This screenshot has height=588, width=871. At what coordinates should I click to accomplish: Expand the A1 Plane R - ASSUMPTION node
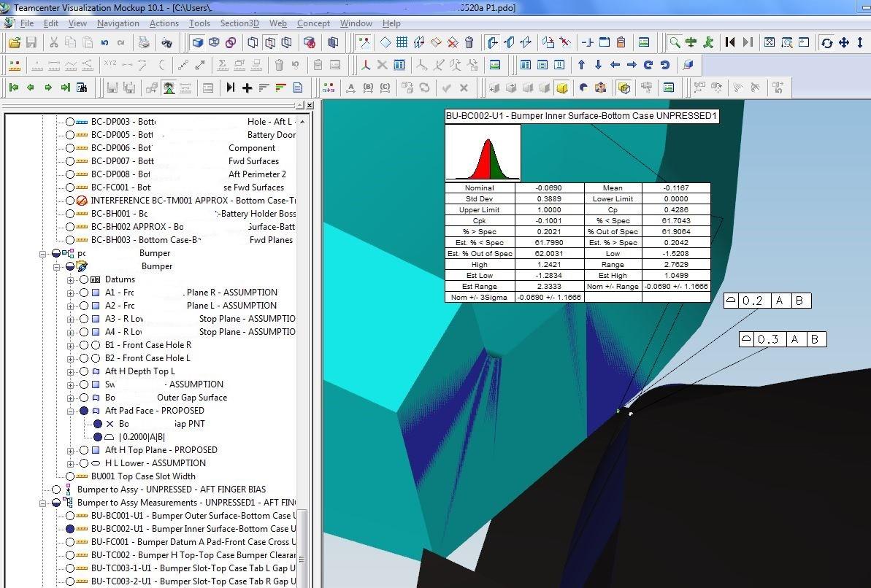pos(71,293)
